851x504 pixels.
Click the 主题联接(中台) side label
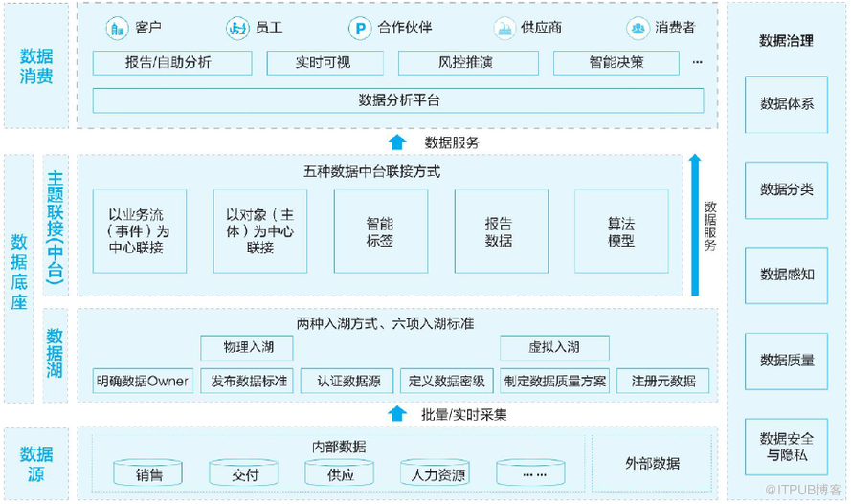point(55,227)
